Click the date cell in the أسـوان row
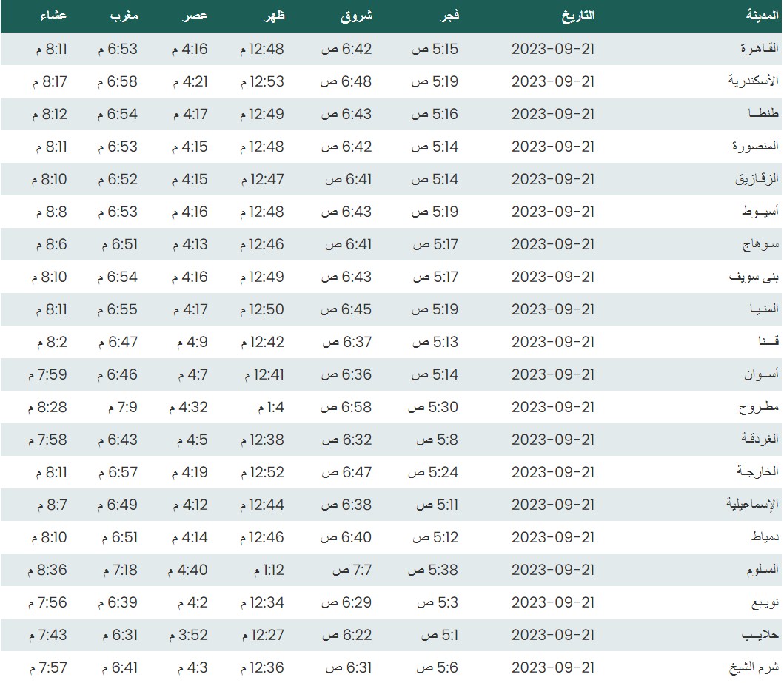 553,374
